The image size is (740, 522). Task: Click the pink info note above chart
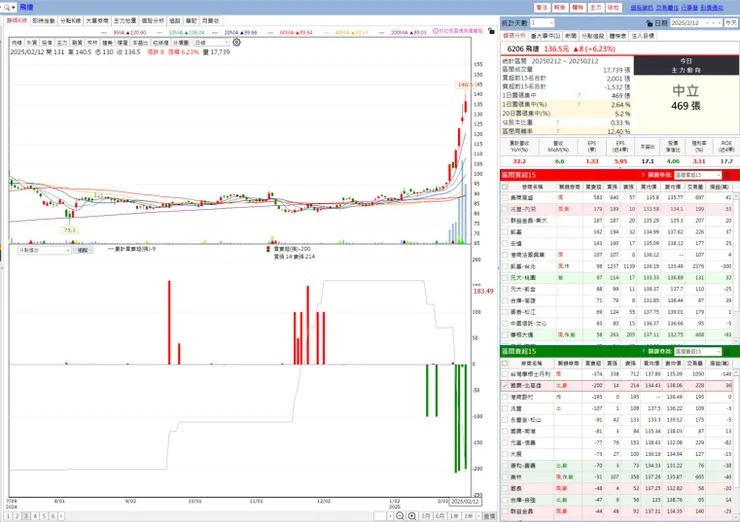coord(457,31)
